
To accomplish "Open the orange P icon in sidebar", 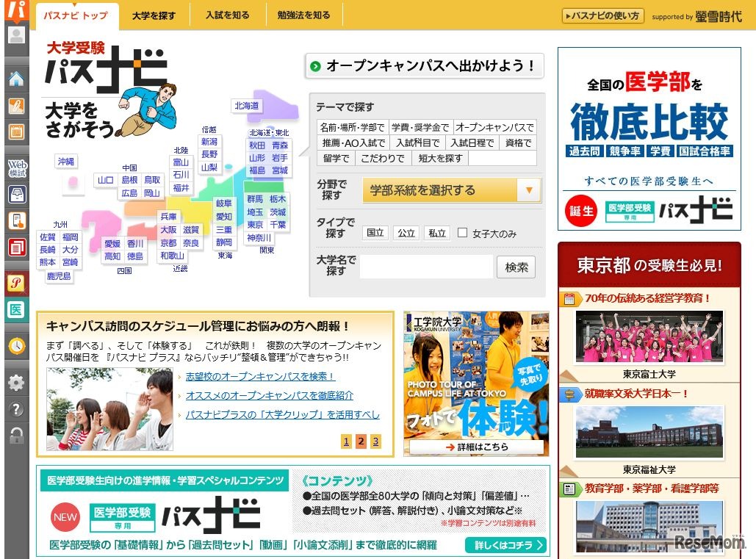I will [17, 283].
